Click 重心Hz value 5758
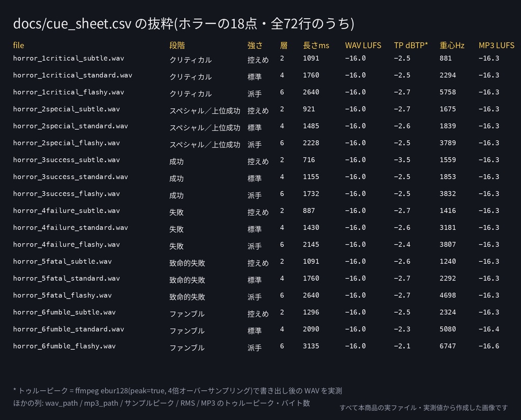Image resolution: width=521 pixels, height=420 pixels. (x=448, y=92)
